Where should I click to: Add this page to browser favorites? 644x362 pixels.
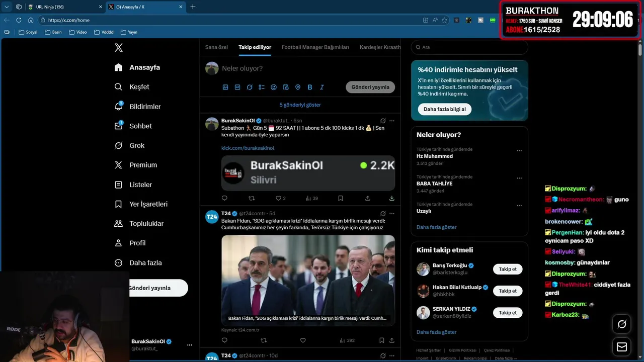click(x=444, y=20)
